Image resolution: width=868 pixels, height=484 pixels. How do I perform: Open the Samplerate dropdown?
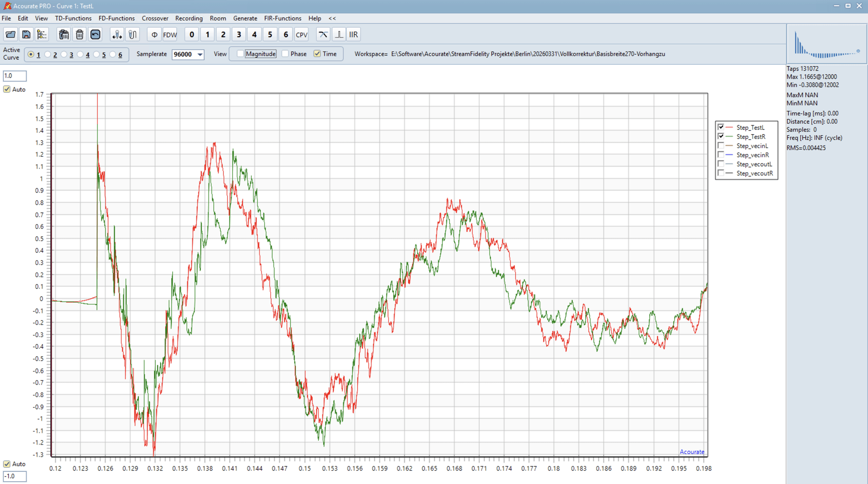pos(200,55)
